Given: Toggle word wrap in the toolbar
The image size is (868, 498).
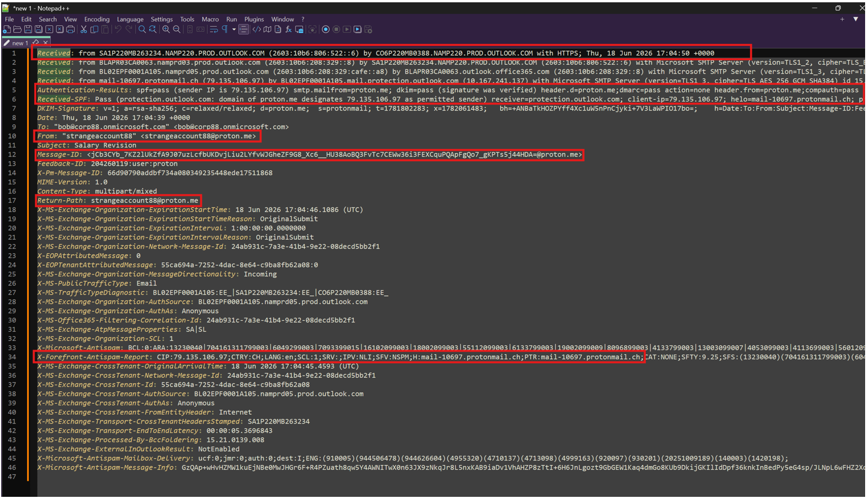Looking at the screenshot, I should [x=214, y=29].
